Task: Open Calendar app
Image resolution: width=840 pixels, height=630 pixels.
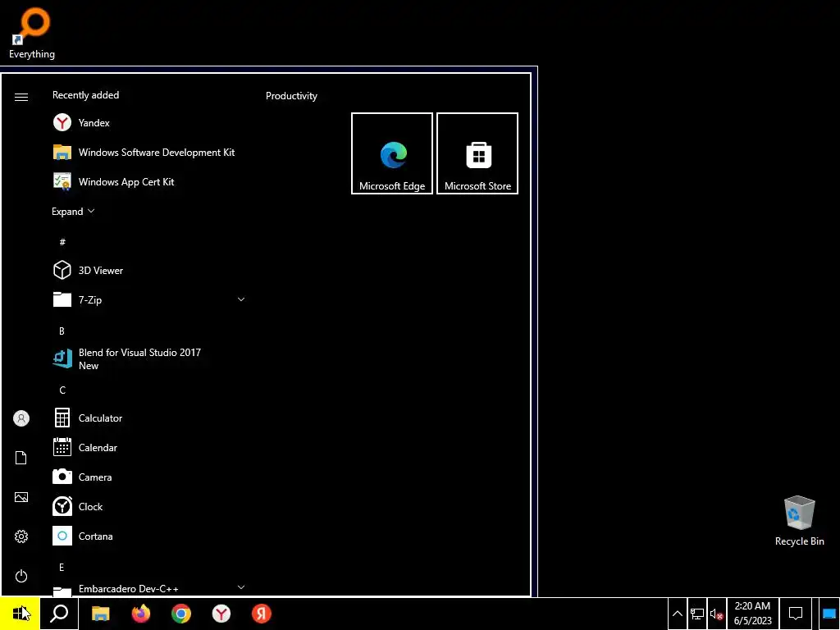Action: 149,448
